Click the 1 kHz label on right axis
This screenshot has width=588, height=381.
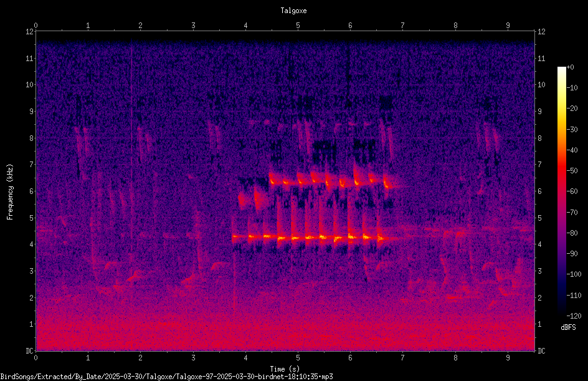point(539,324)
